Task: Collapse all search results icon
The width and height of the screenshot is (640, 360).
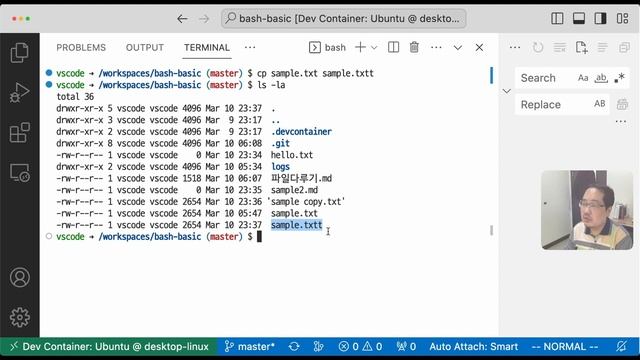Action: coord(624,48)
